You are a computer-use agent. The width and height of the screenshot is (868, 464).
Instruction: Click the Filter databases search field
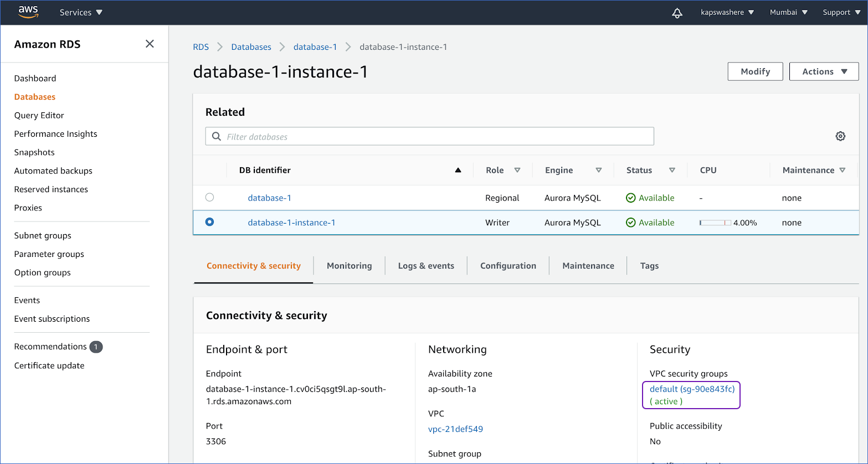pyautogui.click(x=430, y=136)
